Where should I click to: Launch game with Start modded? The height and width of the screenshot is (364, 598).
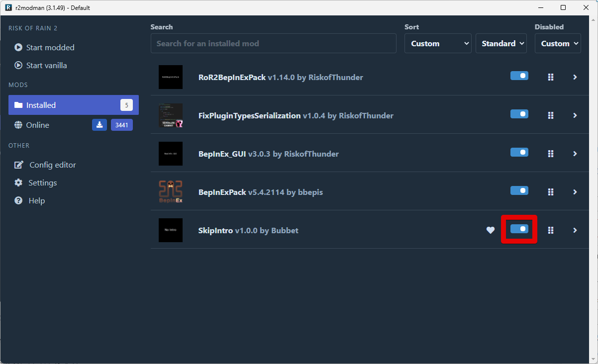coord(50,48)
